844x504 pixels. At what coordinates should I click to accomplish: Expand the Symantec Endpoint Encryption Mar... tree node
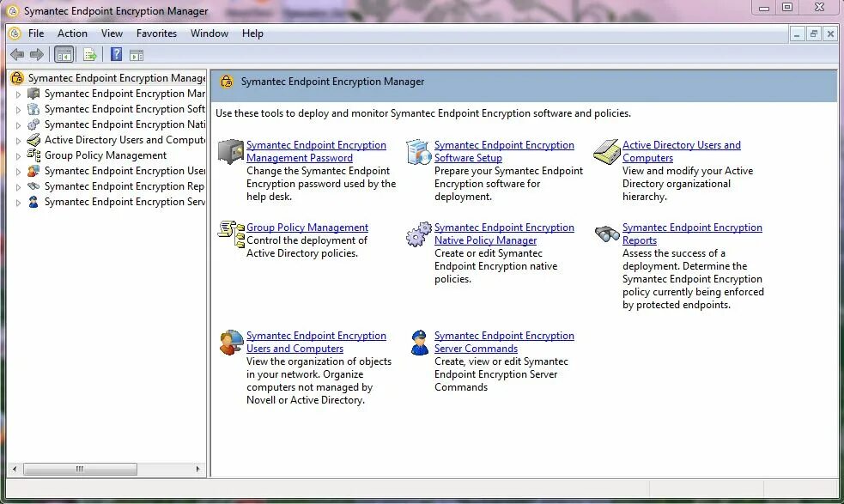pyautogui.click(x=18, y=94)
